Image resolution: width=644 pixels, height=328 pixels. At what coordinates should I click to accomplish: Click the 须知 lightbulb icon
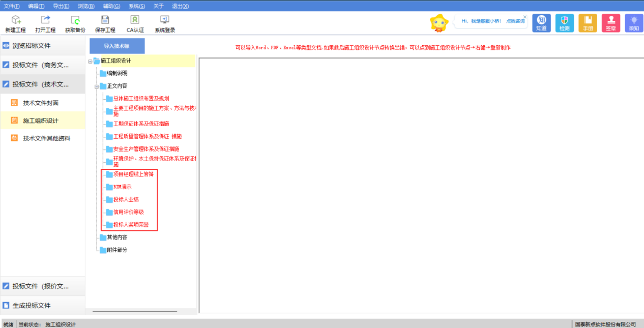click(x=634, y=23)
